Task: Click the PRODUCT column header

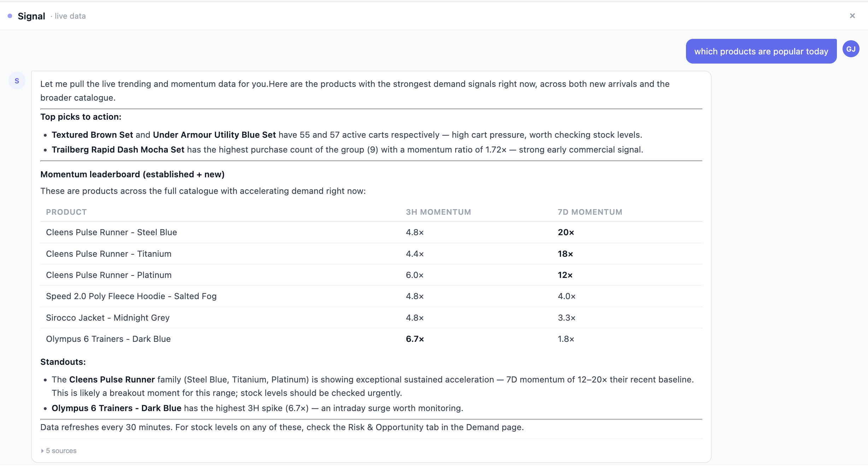Action: [66, 212]
